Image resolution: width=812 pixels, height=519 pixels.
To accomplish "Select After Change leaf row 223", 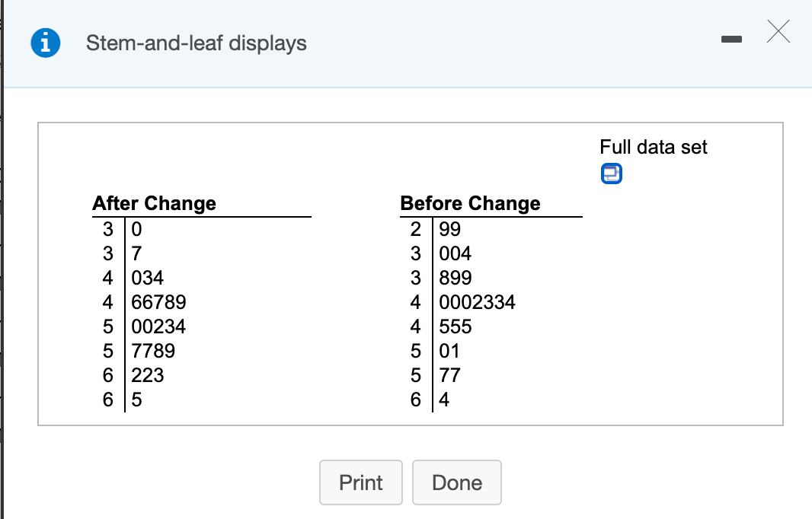I will point(148,375).
